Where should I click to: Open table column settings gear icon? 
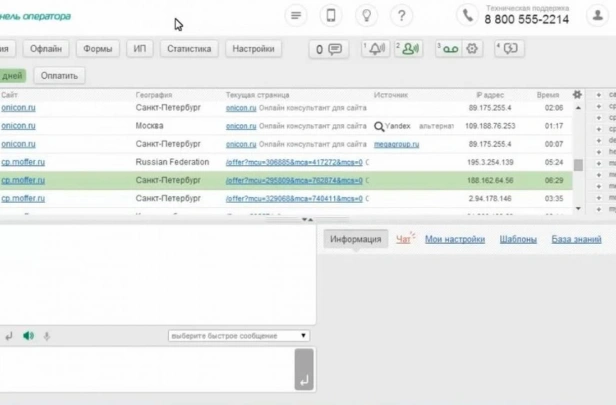tap(577, 95)
